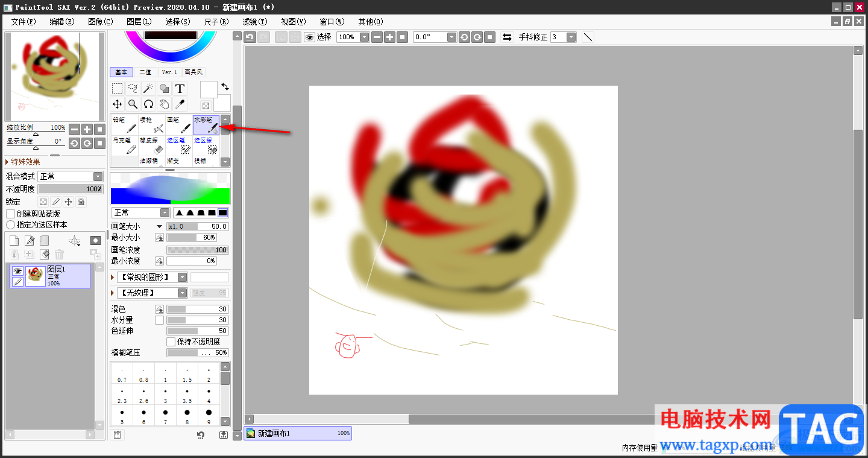The height and width of the screenshot is (458, 868).
Task: Toggle lock transparency pixels icon
Action: (x=43, y=202)
